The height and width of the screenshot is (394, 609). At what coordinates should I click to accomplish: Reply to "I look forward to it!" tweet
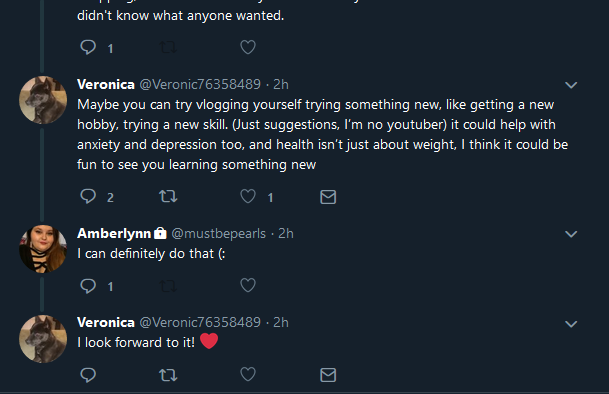pyautogui.click(x=88, y=375)
